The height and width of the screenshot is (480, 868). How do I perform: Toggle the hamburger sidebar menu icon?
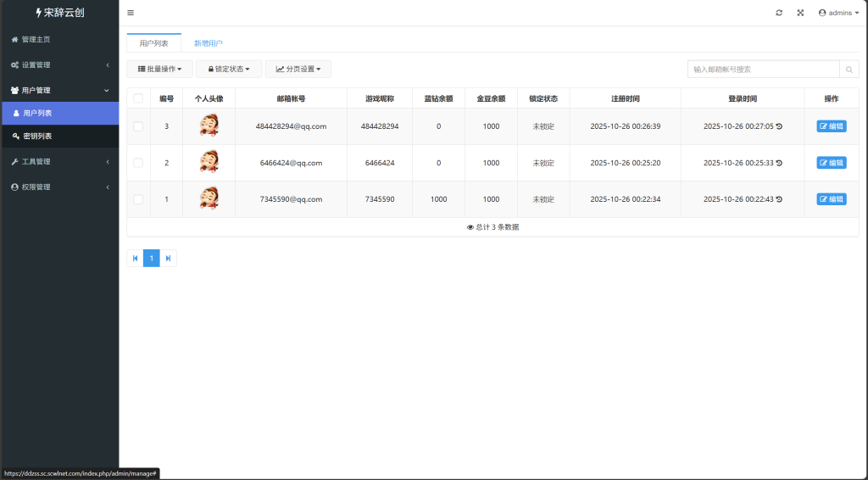(131, 13)
